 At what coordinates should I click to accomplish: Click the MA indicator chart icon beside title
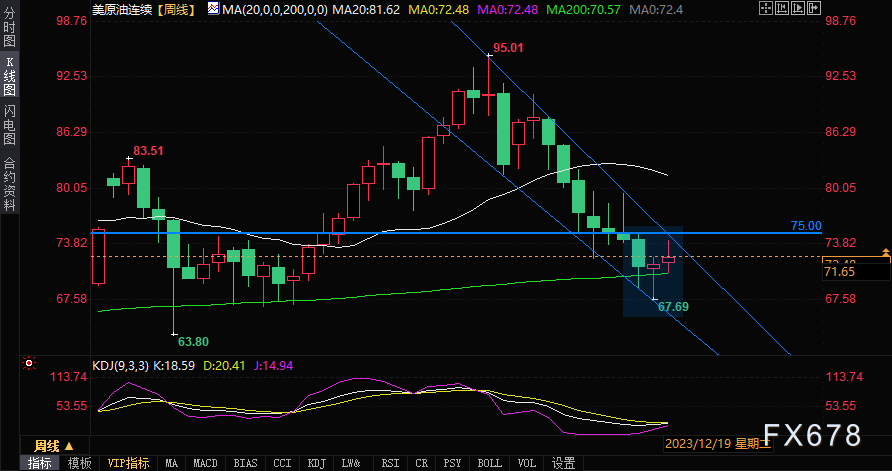tap(213, 9)
